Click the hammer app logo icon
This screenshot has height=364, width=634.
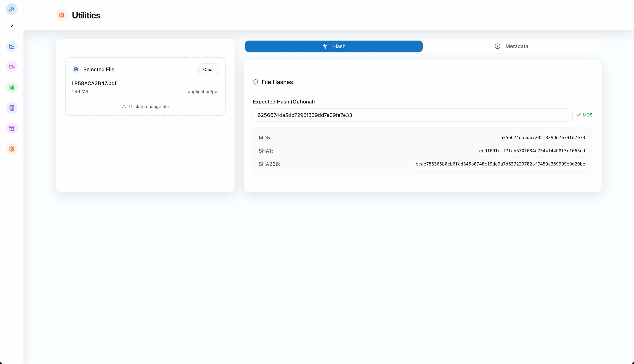pyautogui.click(x=12, y=9)
